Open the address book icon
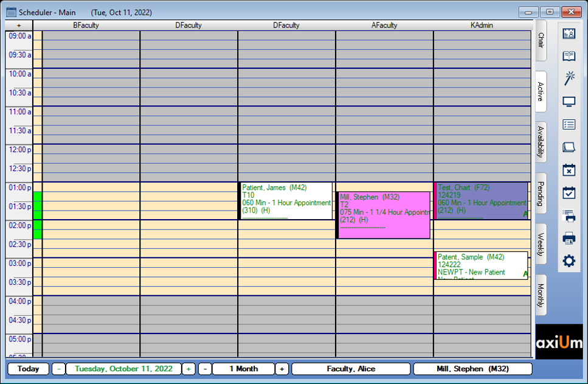The image size is (588, 384). 569,56
